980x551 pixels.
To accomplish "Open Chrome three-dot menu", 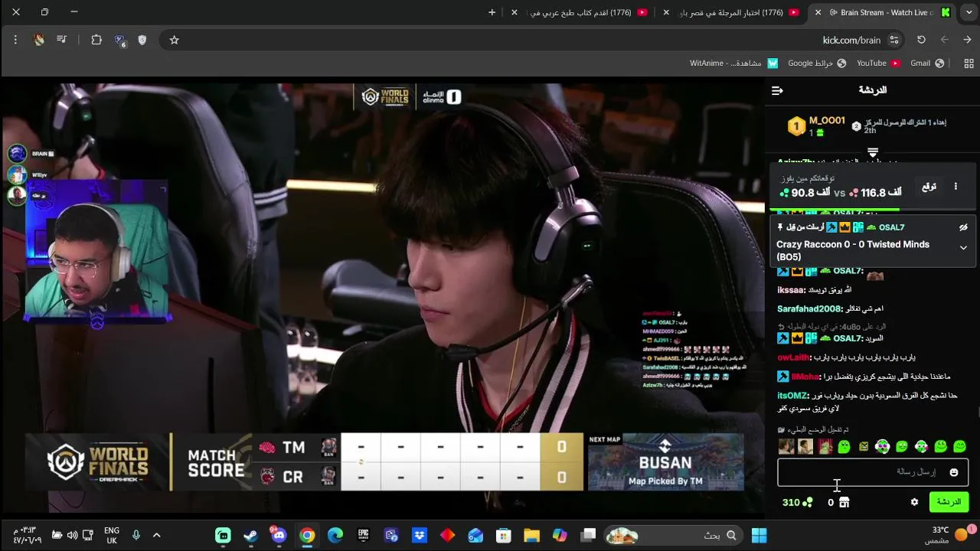I will (15, 40).
